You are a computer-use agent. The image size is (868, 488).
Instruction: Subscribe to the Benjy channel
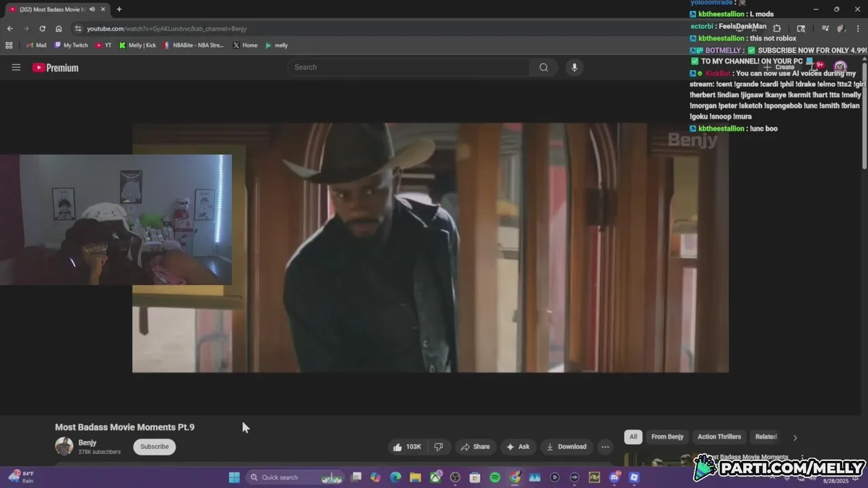(155, 447)
